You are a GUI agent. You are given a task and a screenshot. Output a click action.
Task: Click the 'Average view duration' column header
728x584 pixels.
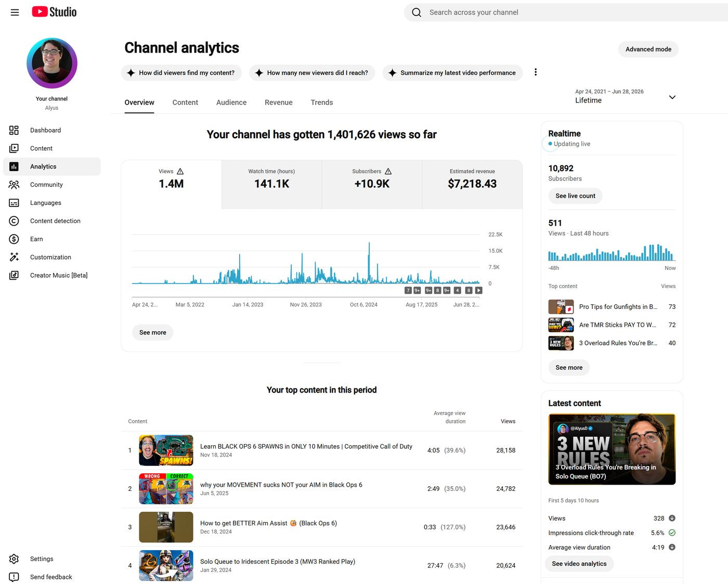click(450, 417)
